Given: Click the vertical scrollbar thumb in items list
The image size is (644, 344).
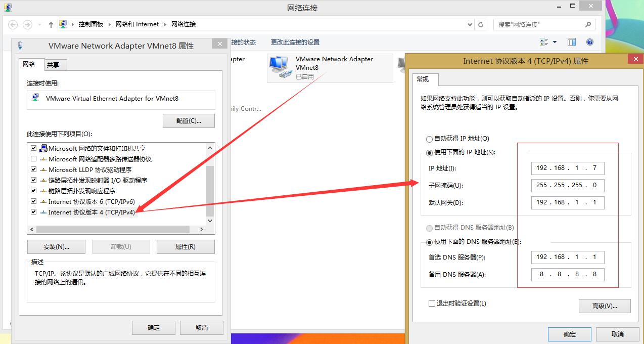Looking at the screenshot, I should pyautogui.click(x=210, y=191).
